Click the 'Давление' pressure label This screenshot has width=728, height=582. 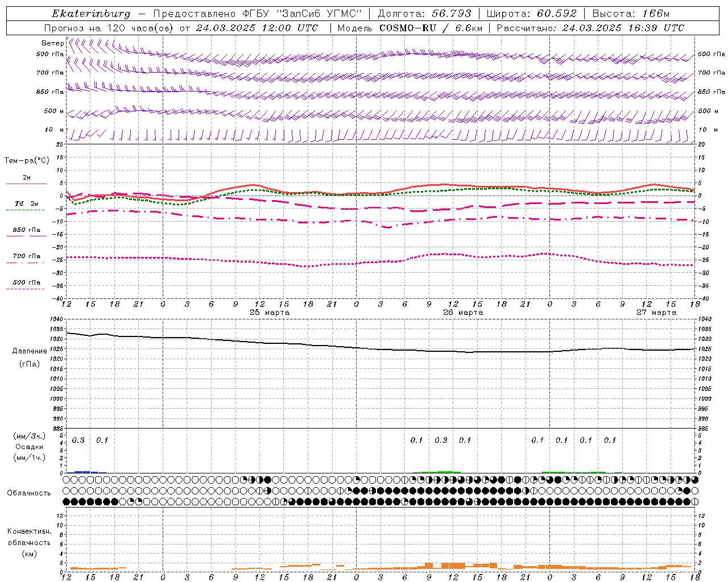point(30,351)
